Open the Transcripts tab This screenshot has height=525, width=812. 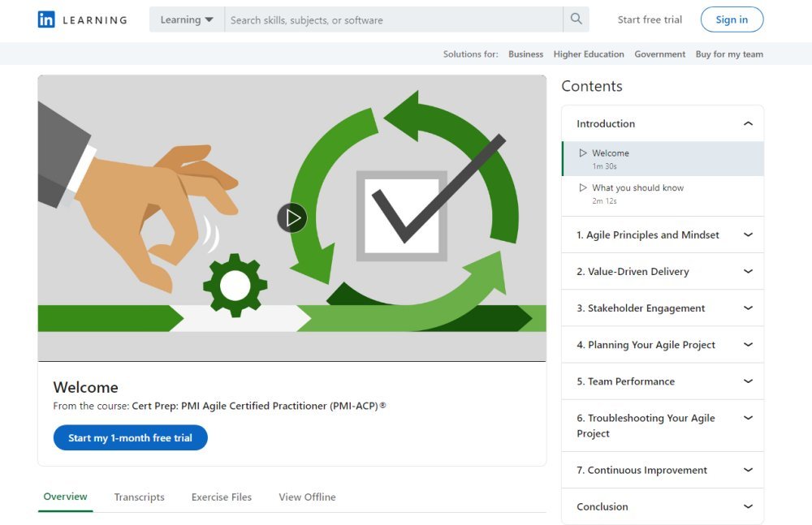(x=140, y=497)
